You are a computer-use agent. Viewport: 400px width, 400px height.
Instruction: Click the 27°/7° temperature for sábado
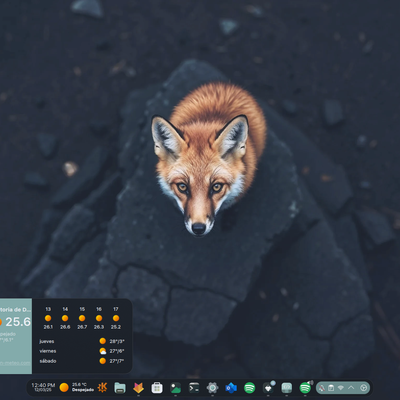(x=117, y=361)
